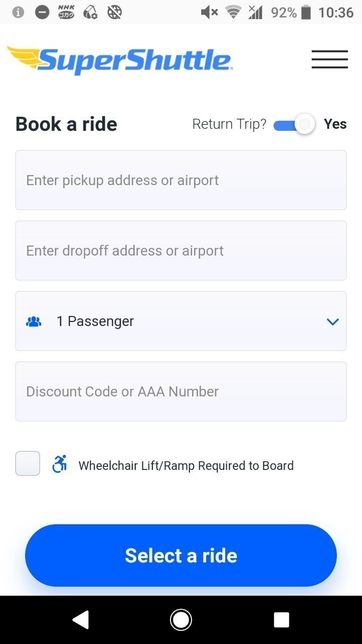362x644 pixels.
Task: Expand the 1 Passenger dropdown
Action: (181, 321)
